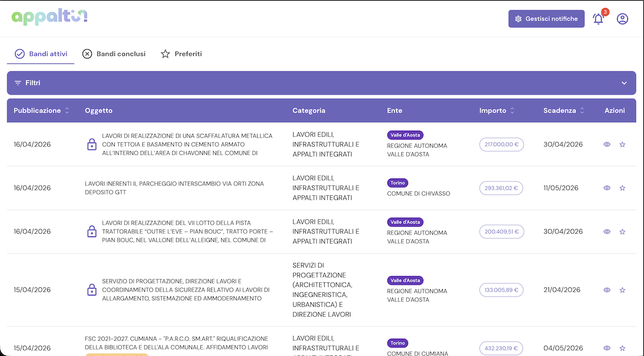This screenshot has height=356, width=644.
Task: Expand the Filtri panel chevron
Action: click(624, 83)
